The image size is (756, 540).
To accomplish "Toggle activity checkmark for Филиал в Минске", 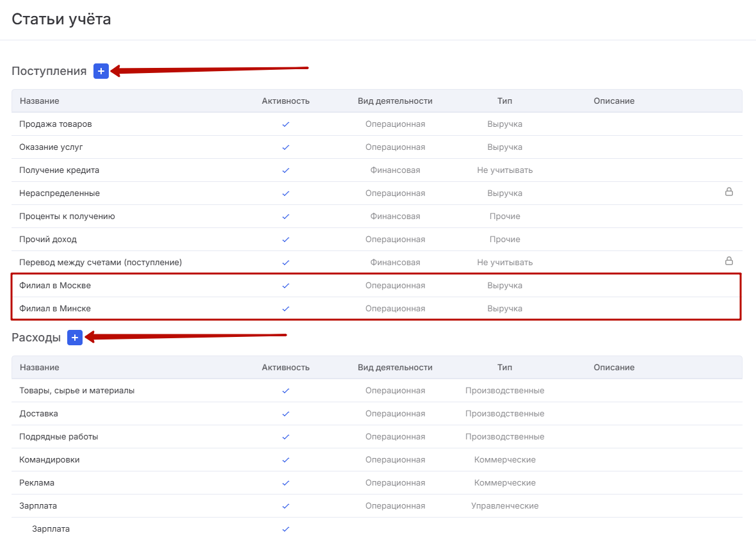I will (286, 309).
